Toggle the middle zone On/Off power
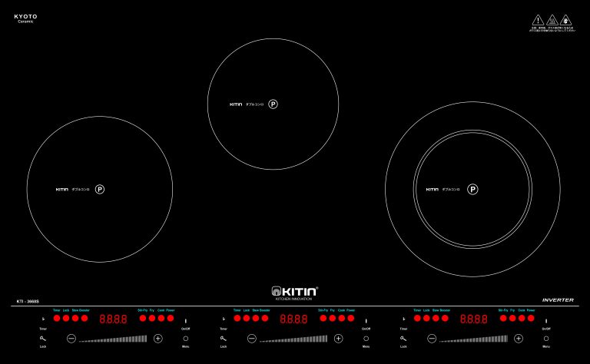Viewport: 590px width, 364px height. point(366,320)
